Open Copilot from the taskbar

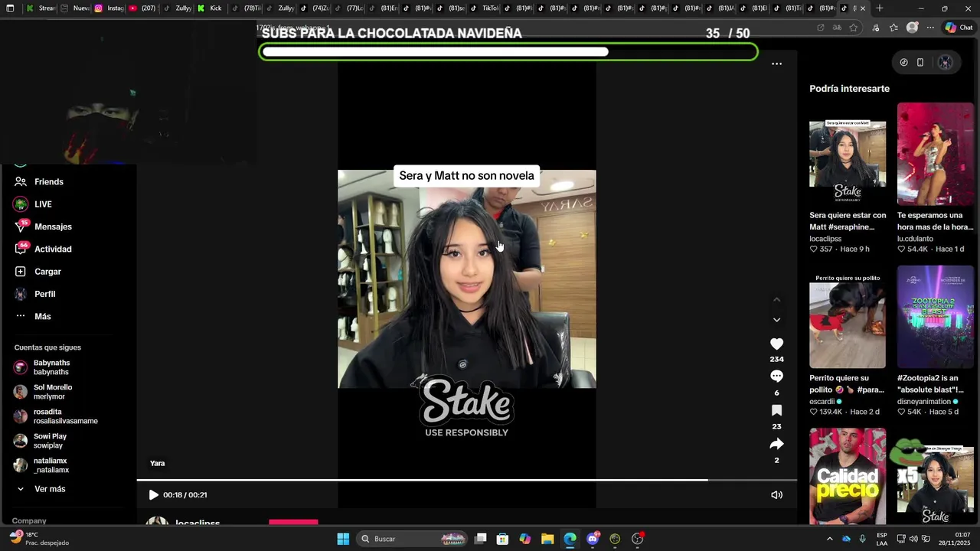tap(524, 539)
